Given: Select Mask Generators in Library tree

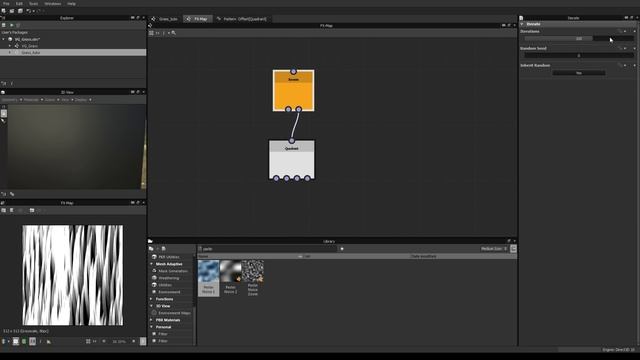Looking at the screenshot, I should click(x=173, y=271).
